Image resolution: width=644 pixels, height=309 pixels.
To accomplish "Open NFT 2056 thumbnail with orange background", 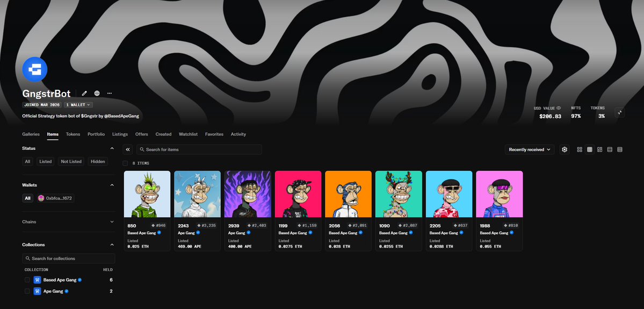I will (x=348, y=194).
